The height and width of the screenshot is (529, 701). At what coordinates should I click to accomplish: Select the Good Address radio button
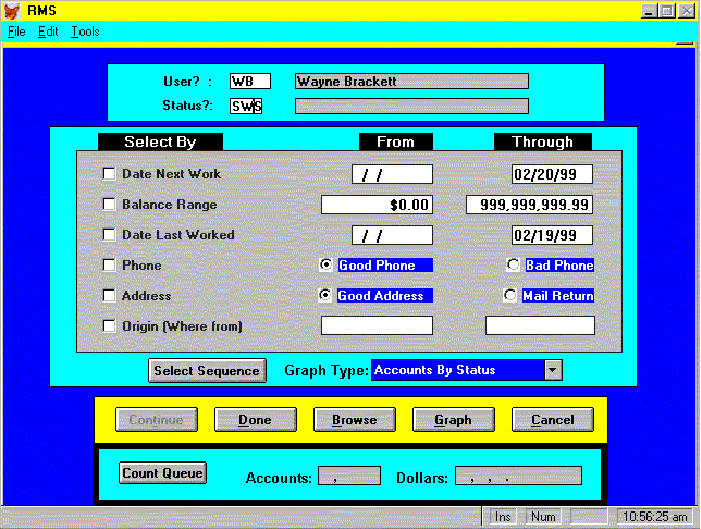325,296
